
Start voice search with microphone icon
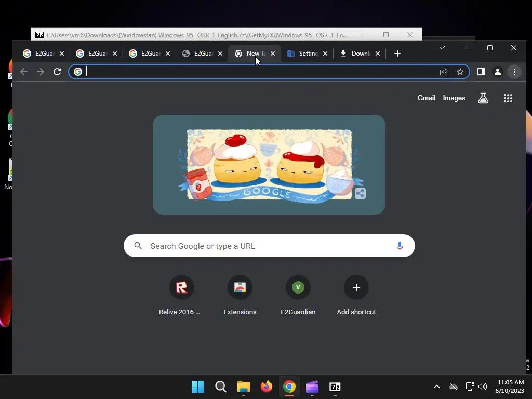pyautogui.click(x=400, y=246)
